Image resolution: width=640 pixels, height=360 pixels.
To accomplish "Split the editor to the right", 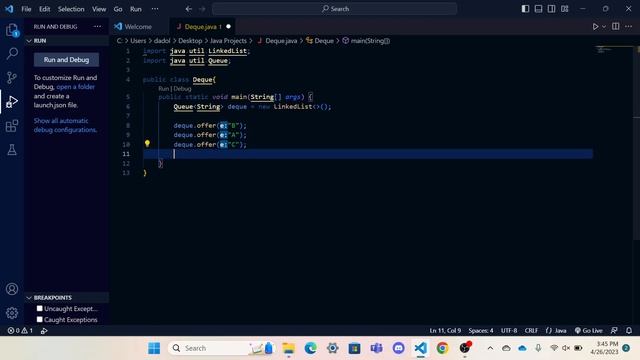I will coord(616,27).
